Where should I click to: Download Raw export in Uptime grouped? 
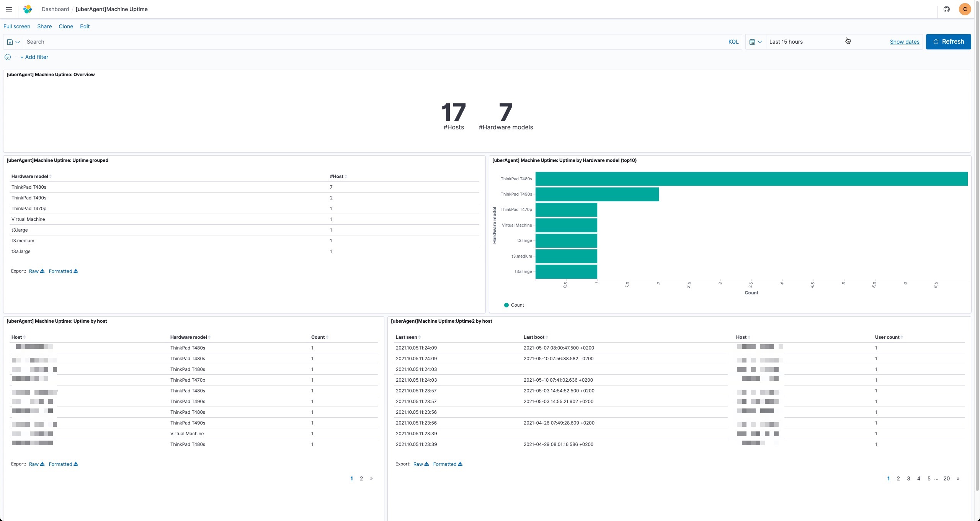[x=36, y=271]
